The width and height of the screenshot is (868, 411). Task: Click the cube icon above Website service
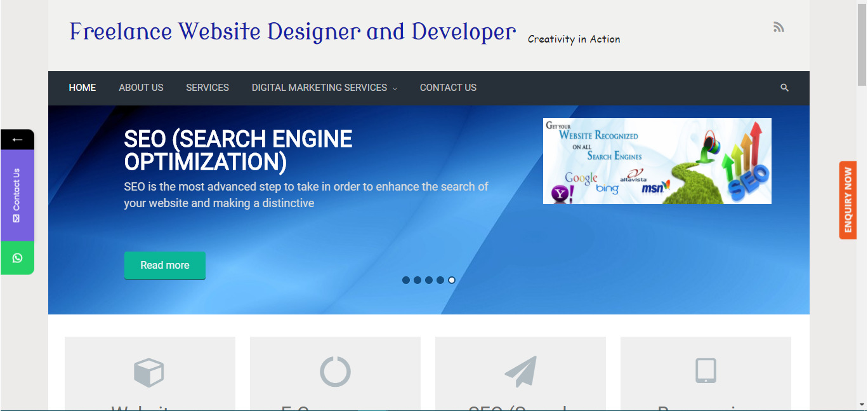tap(150, 373)
